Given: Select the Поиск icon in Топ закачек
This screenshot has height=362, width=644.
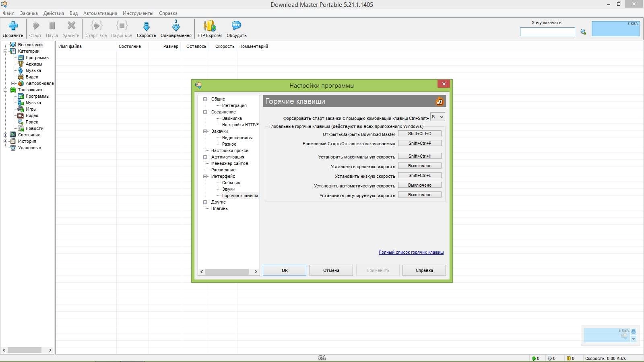Looking at the screenshot, I should (21, 122).
